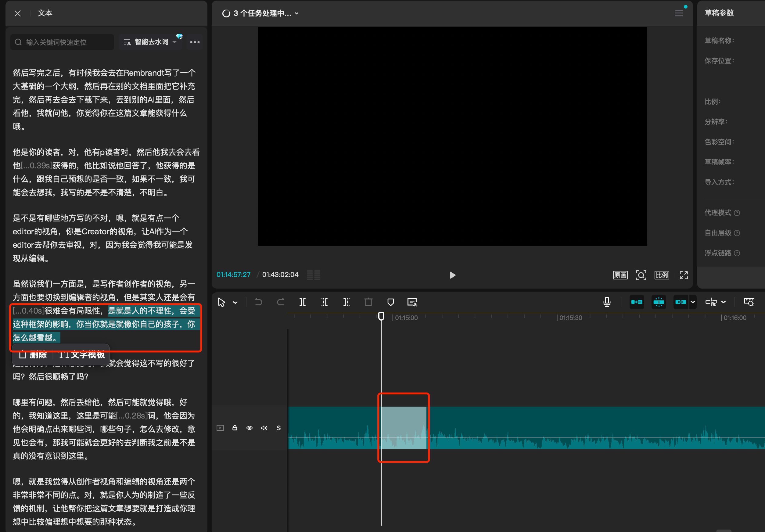Open the three-dots more options menu
The height and width of the screenshot is (532, 765).
195,42
